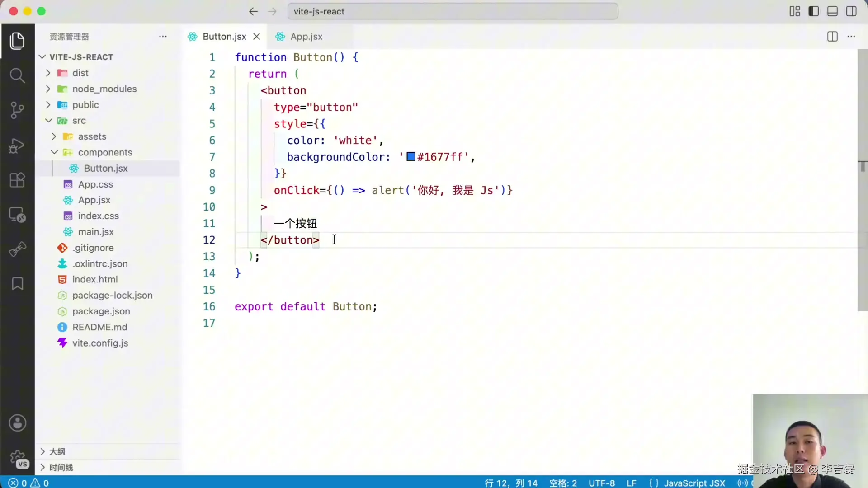Open editor More Actions menu
Image resolution: width=868 pixels, height=488 pixels.
[851, 37]
